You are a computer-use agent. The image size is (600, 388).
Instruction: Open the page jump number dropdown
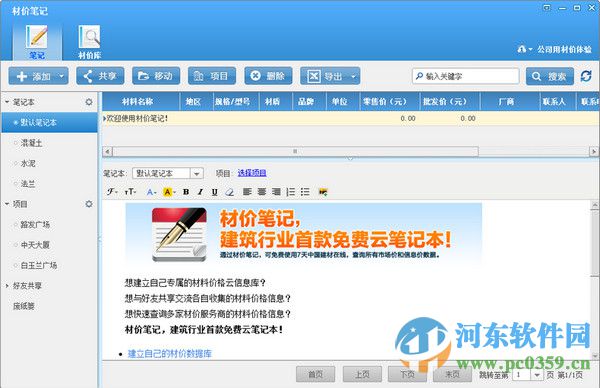tap(537, 375)
